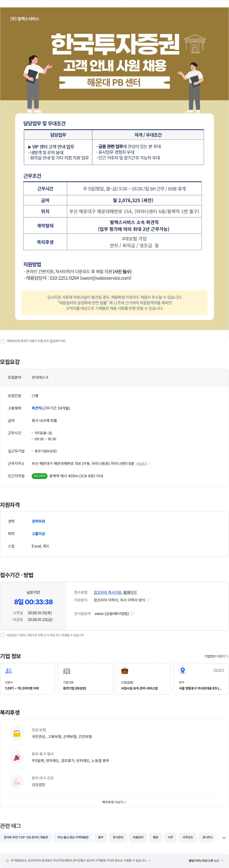229x868 pixels.
Task: Click the location pin icon in 위치 card
Action: (x=182, y=671)
